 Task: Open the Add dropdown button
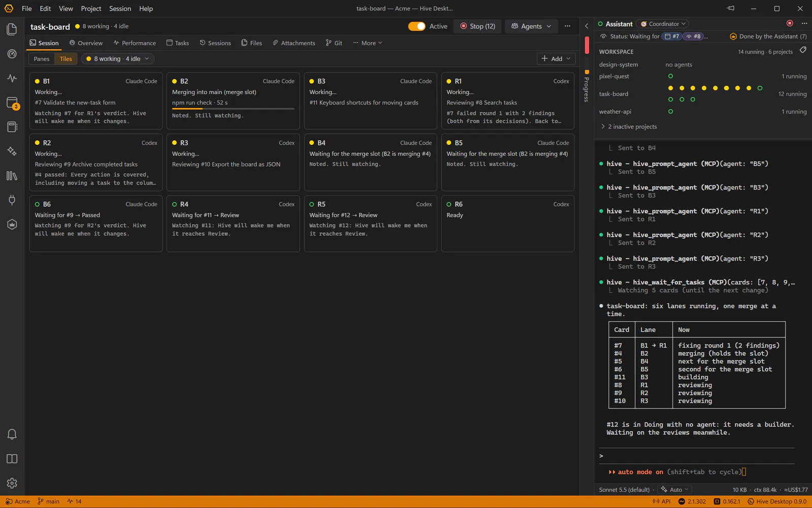(x=556, y=59)
